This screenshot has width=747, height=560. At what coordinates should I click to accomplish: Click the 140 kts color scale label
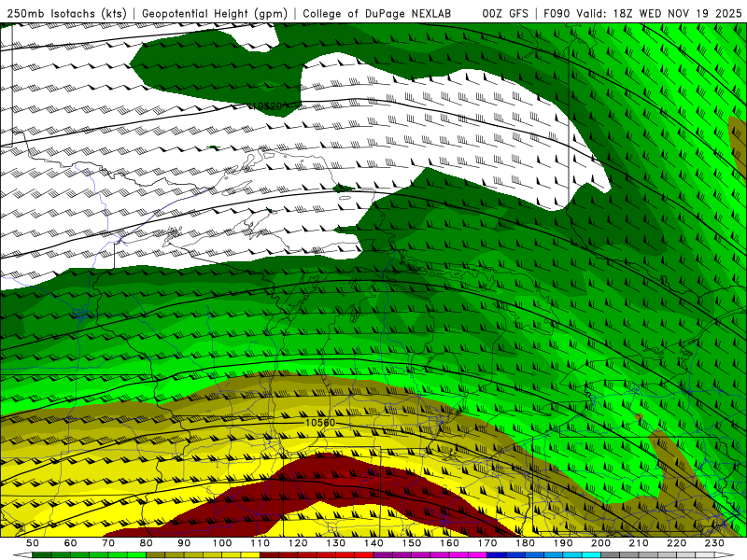click(373, 543)
